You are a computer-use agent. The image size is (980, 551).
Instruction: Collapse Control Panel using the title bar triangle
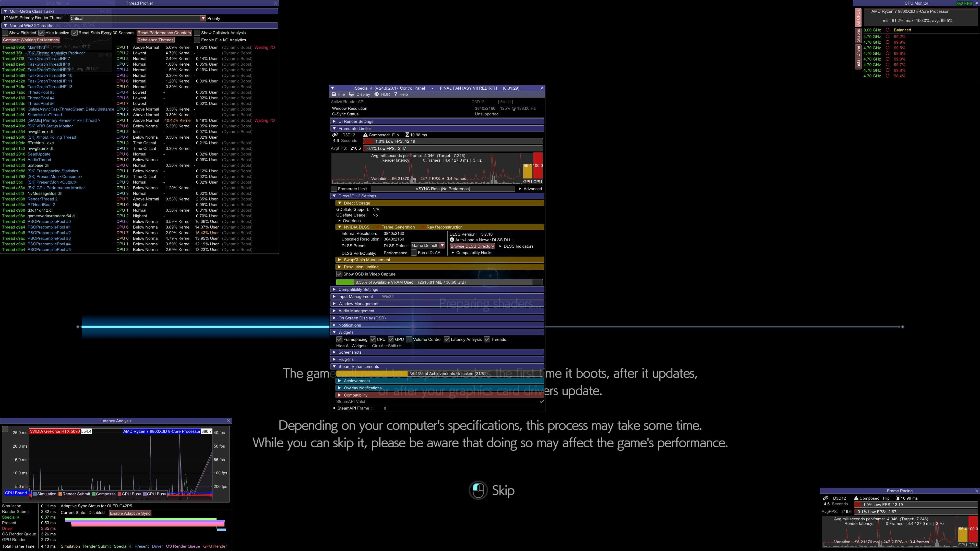(x=332, y=88)
